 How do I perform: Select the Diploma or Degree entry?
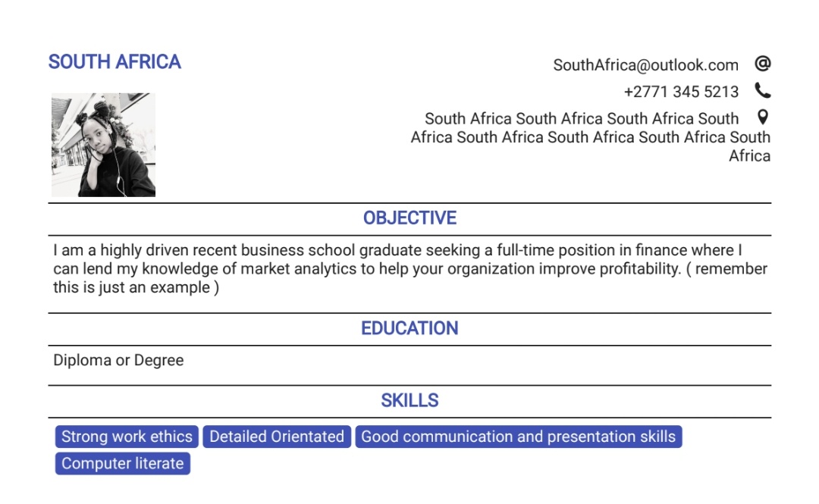pos(118,360)
